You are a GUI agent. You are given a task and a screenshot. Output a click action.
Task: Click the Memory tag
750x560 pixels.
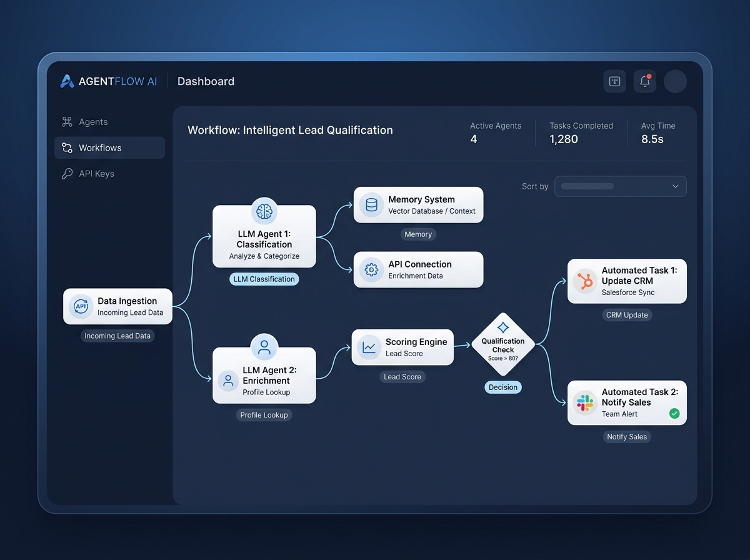coord(418,234)
